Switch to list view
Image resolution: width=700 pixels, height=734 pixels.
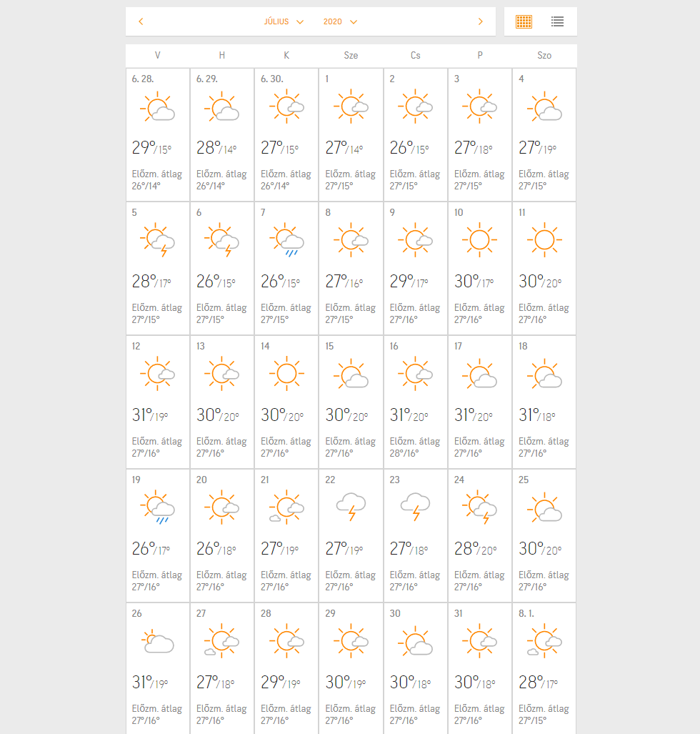coord(558,21)
